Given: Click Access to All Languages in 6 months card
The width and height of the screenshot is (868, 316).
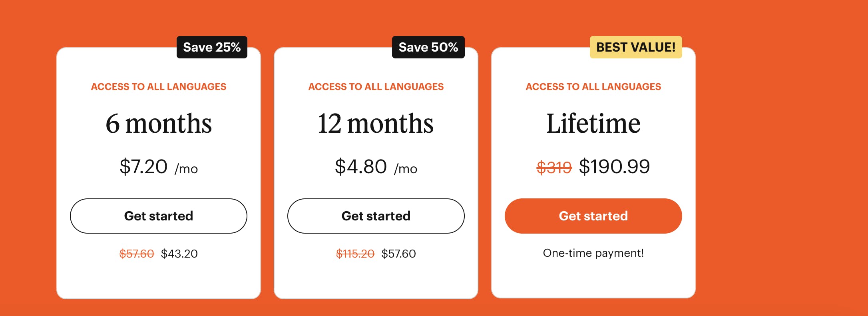Looking at the screenshot, I should (x=159, y=87).
